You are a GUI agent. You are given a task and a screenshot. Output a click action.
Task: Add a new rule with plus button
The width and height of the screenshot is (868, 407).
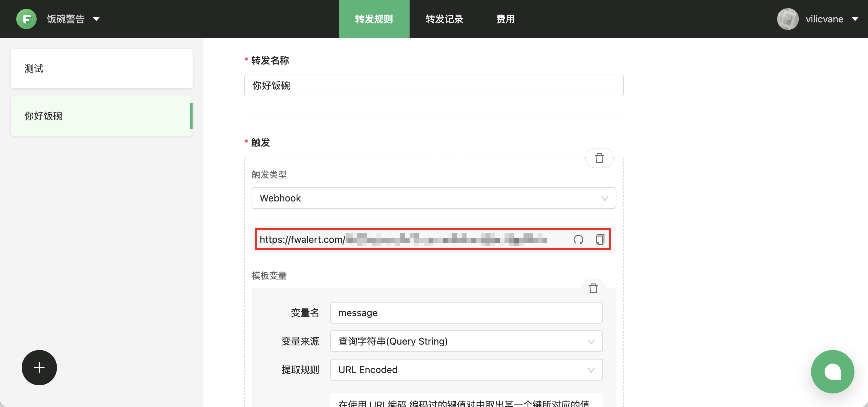pyautogui.click(x=39, y=368)
